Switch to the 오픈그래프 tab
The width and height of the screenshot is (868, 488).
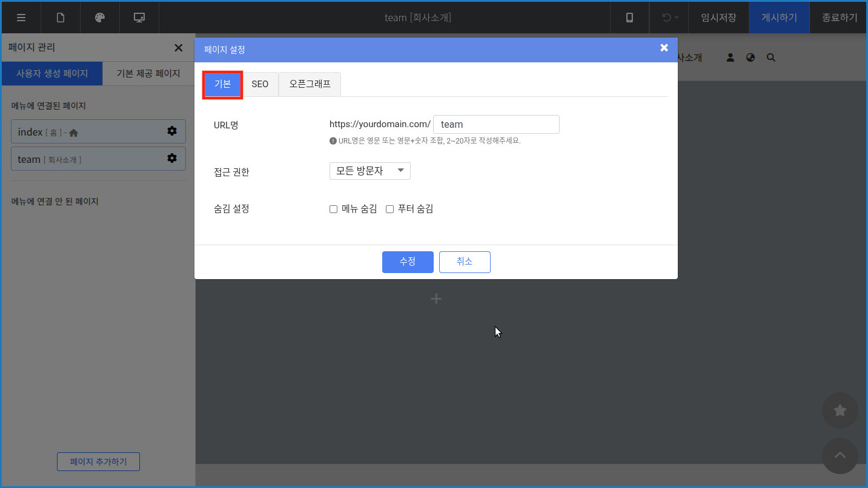pos(310,84)
